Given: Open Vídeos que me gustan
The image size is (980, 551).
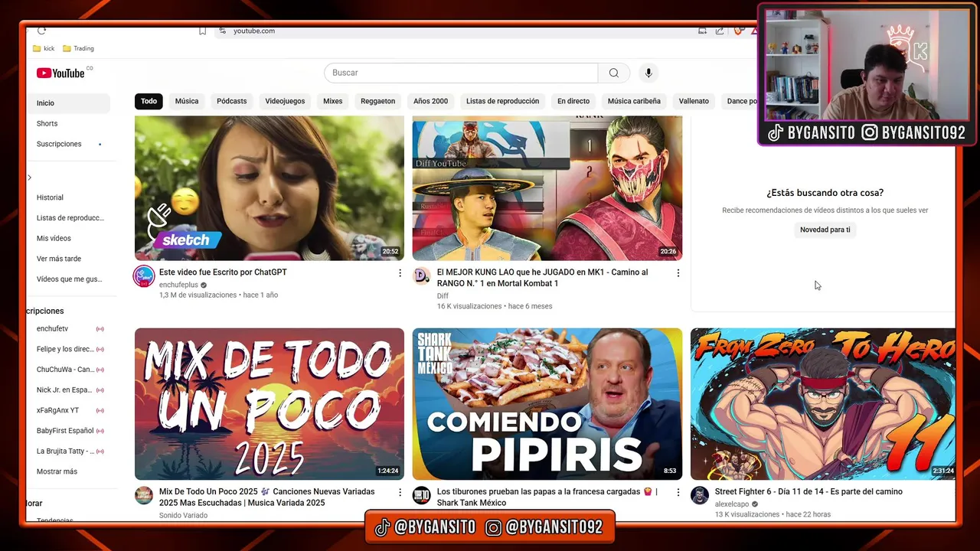Looking at the screenshot, I should [70, 279].
